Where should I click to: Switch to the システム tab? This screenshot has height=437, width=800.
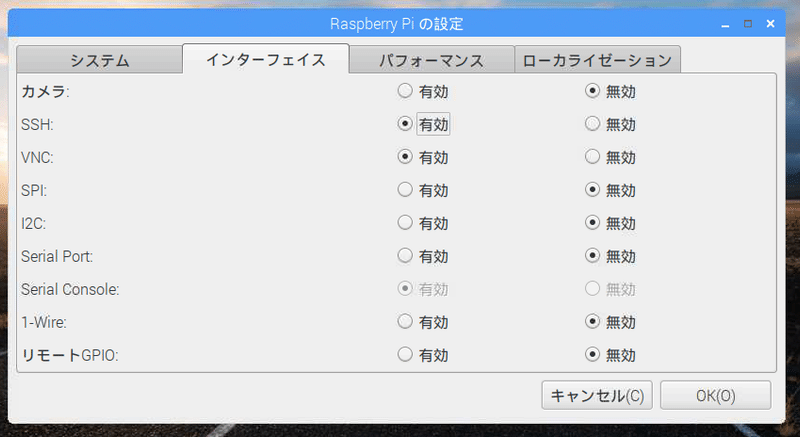pos(99,60)
